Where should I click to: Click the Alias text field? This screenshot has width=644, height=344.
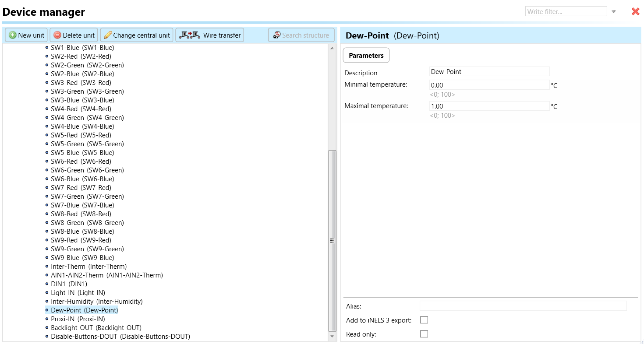click(x=523, y=306)
